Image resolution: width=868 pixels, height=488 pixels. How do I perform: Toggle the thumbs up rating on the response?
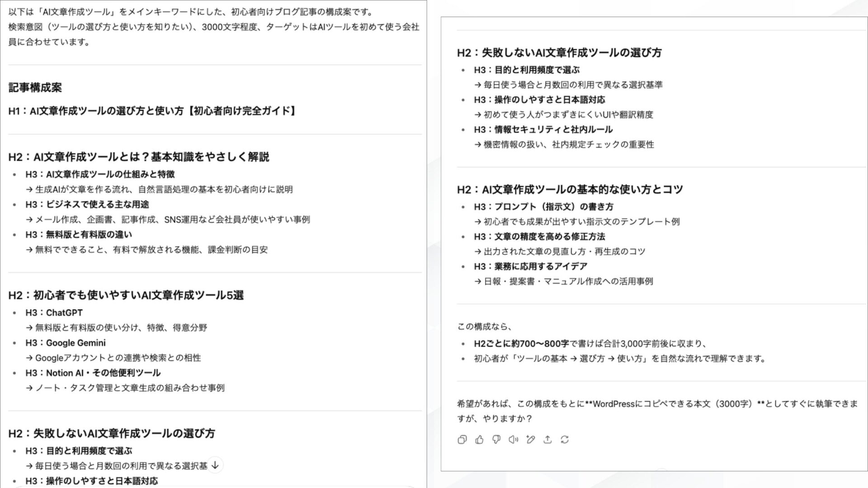click(x=479, y=439)
